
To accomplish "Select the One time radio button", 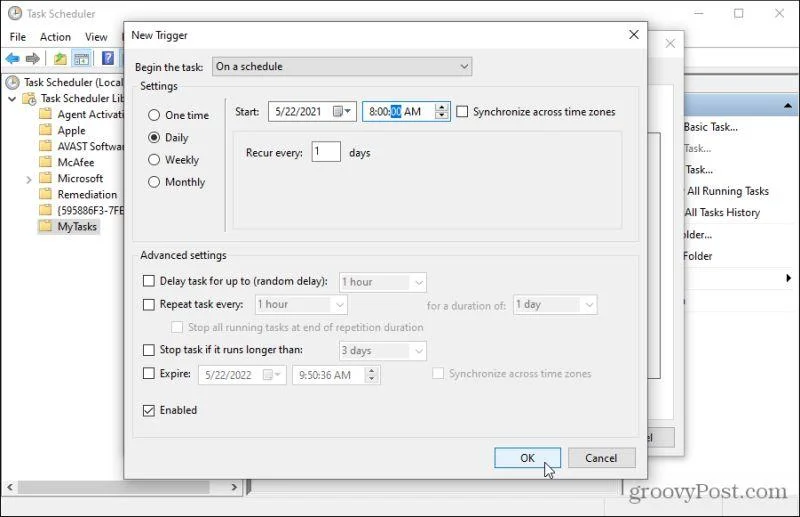I will pos(154,115).
